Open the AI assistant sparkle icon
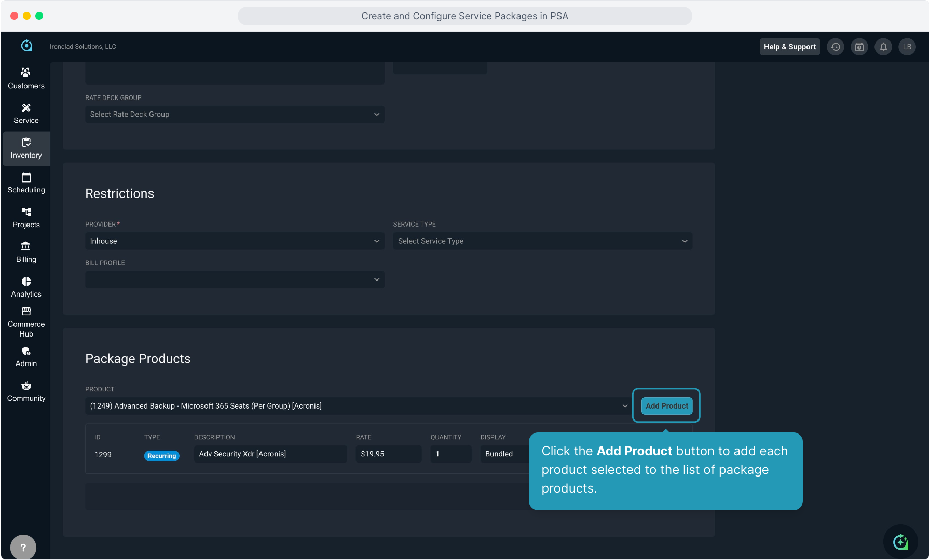 pyautogui.click(x=900, y=542)
